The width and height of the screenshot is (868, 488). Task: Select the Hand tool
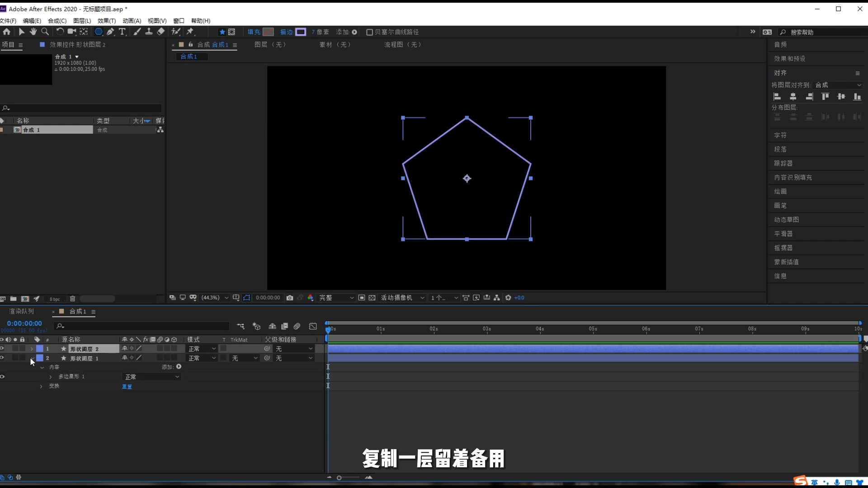tap(33, 32)
